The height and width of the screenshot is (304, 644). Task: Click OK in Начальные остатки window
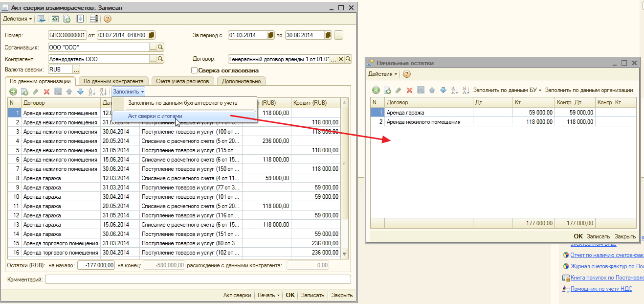click(x=578, y=236)
